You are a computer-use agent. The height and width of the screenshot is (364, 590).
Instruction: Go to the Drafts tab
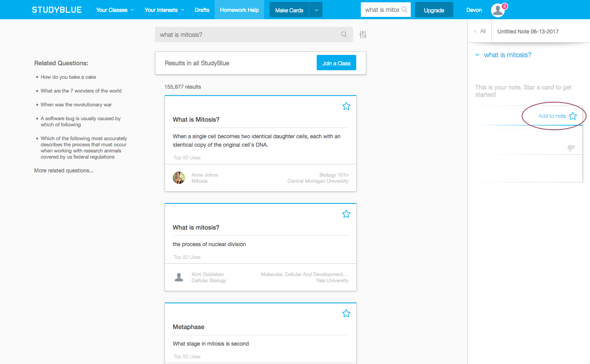pos(202,10)
